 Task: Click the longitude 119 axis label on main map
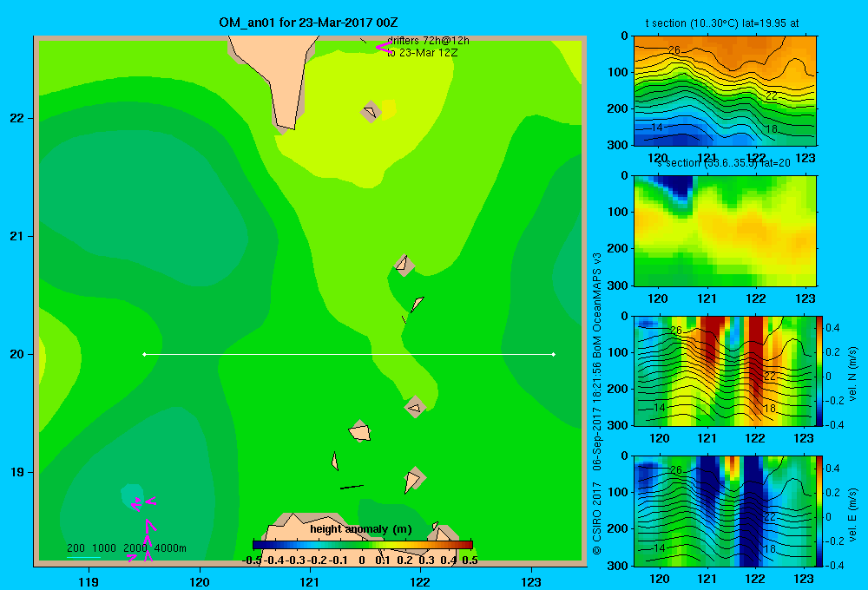pos(89,581)
